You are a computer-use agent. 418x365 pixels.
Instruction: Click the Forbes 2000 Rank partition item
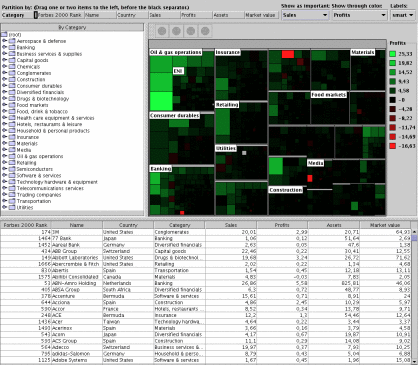(59, 15)
